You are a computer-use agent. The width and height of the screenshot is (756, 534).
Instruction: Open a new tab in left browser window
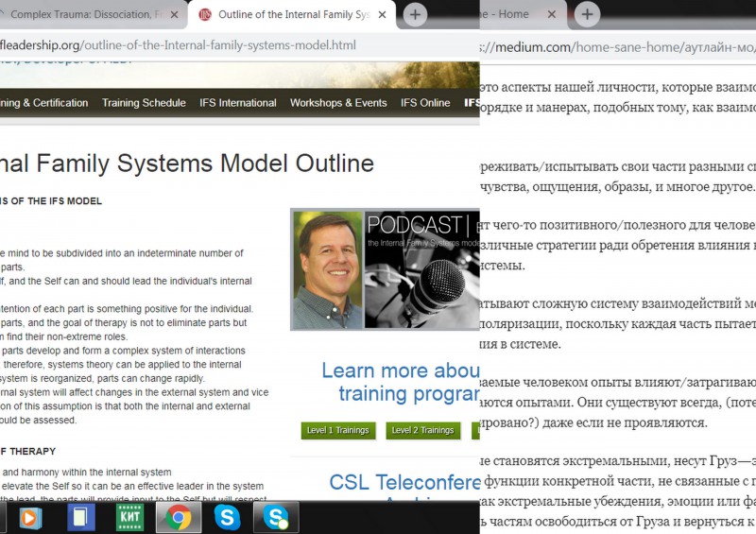(x=415, y=15)
